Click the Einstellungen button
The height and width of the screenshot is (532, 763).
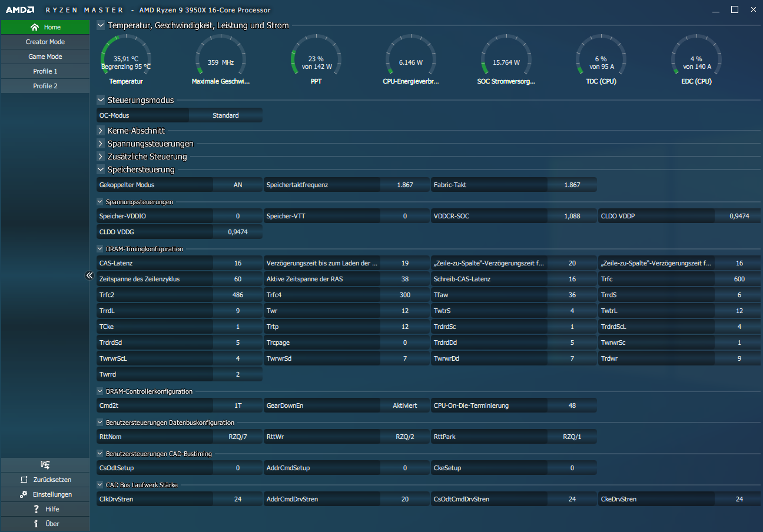click(x=45, y=494)
